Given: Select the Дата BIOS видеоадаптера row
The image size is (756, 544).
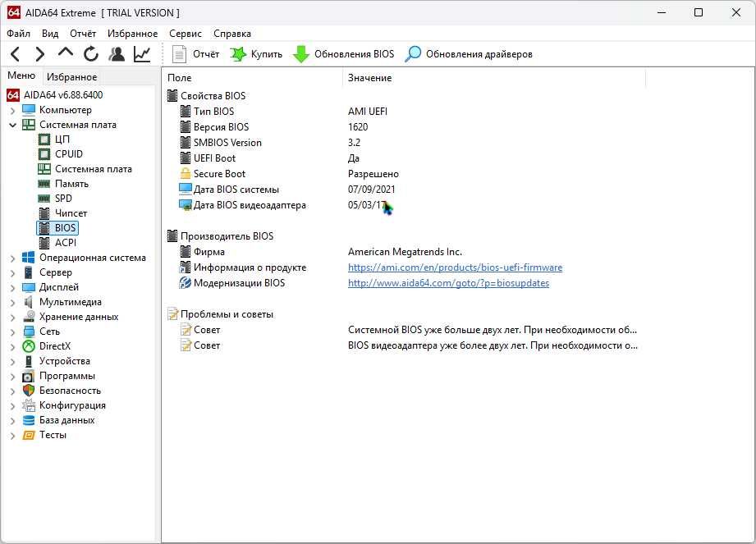Looking at the screenshot, I should click(x=405, y=205).
